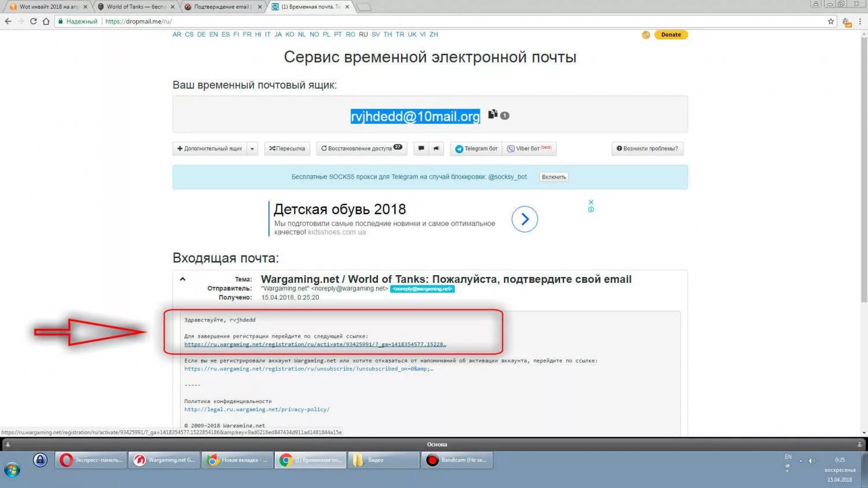Click the extension icon beside the star
The height and width of the screenshot is (488, 868).
pyautogui.click(x=847, y=22)
